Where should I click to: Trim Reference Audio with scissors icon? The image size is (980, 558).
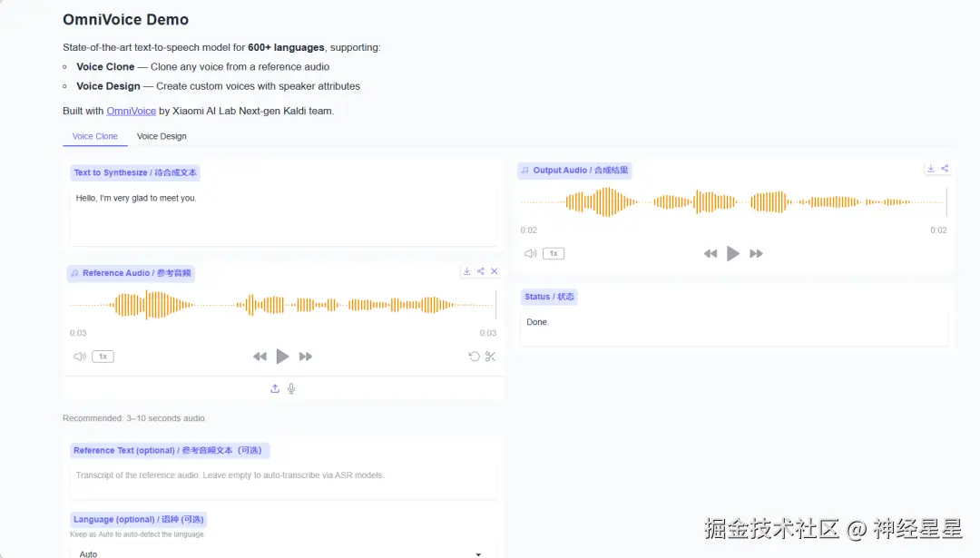491,357
